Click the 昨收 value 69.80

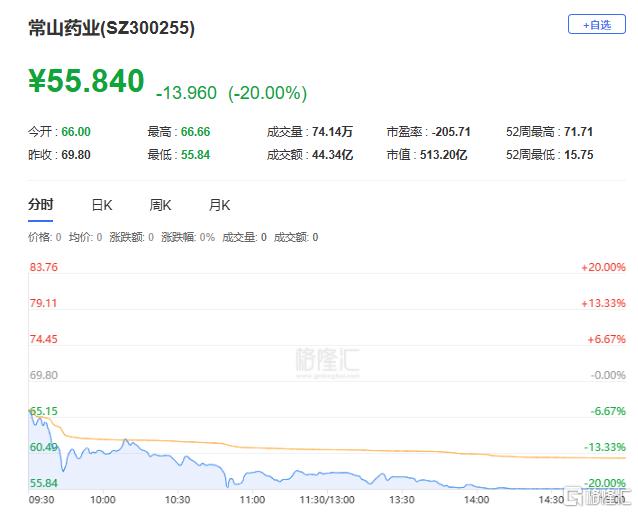click(x=76, y=155)
